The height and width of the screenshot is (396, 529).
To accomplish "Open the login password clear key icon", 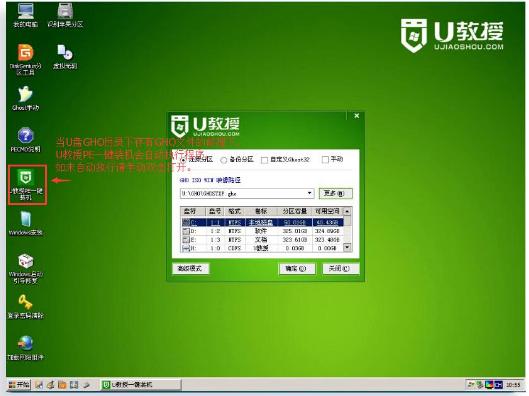I will tap(26, 307).
